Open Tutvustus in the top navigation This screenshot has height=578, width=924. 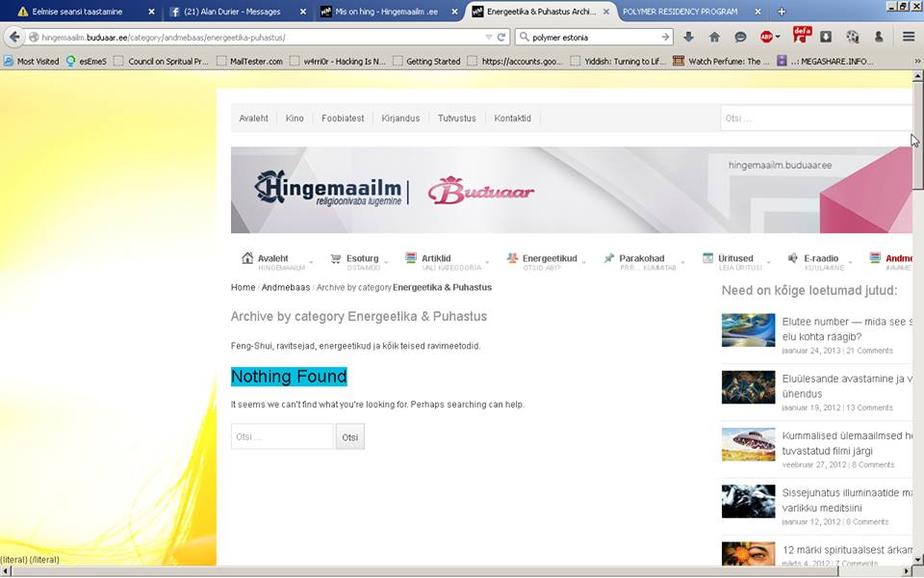point(456,118)
